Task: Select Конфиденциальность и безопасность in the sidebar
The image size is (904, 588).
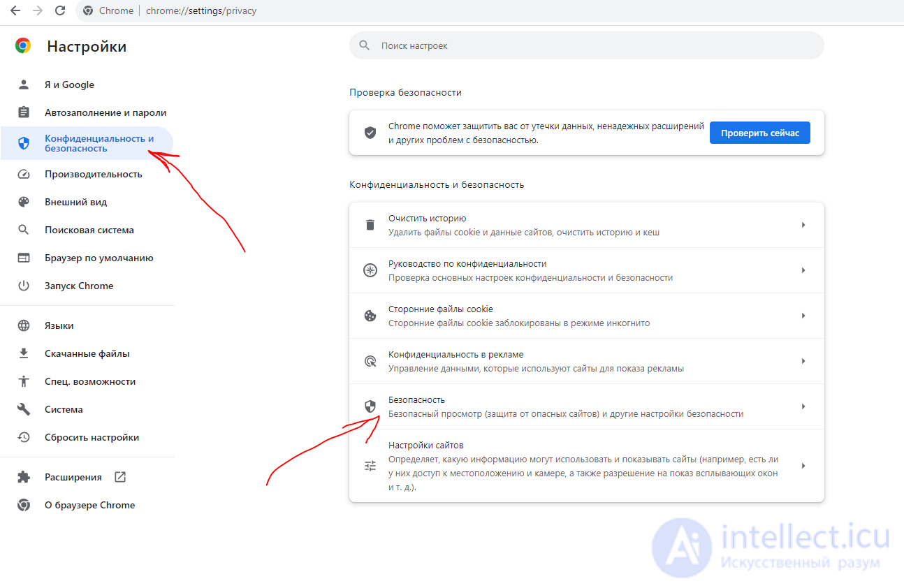Action: (x=87, y=143)
